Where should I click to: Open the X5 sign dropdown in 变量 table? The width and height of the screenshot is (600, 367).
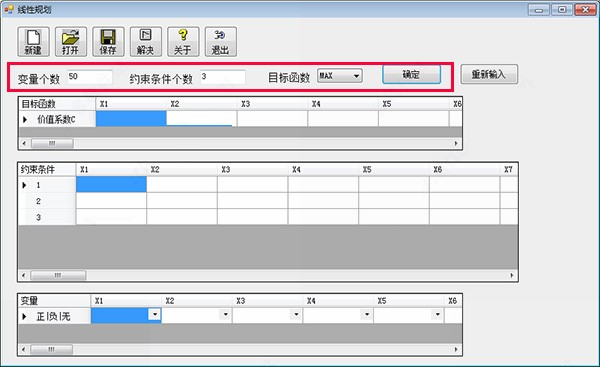click(437, 314)
